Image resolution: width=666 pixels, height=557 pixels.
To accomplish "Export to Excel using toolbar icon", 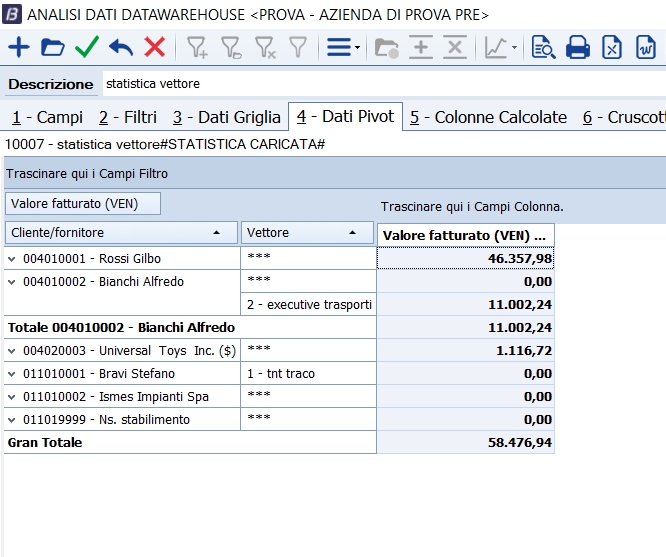I will tap(612, 47).
